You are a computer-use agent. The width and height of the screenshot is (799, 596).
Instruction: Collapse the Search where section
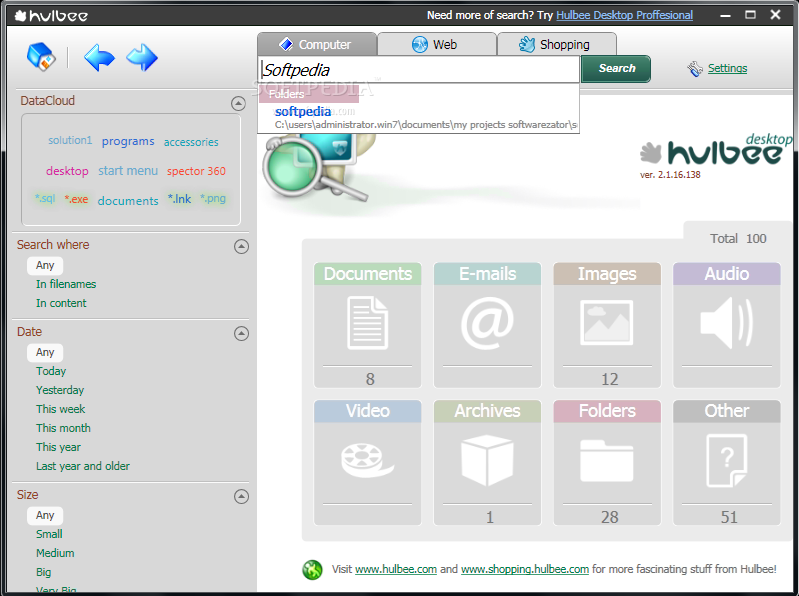(241, 247)
